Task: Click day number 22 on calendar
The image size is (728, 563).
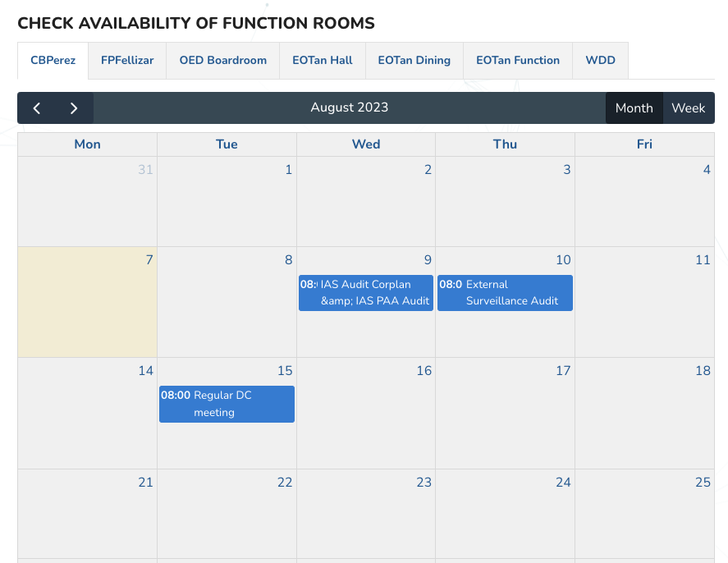Action: click(285, 483)
